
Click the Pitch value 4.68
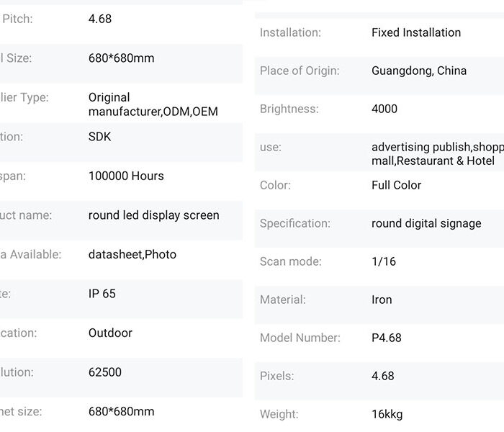[100, 19]
